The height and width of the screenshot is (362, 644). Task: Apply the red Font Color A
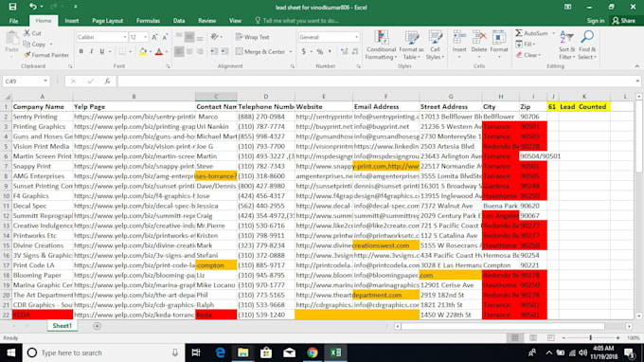tap(159, 52)
